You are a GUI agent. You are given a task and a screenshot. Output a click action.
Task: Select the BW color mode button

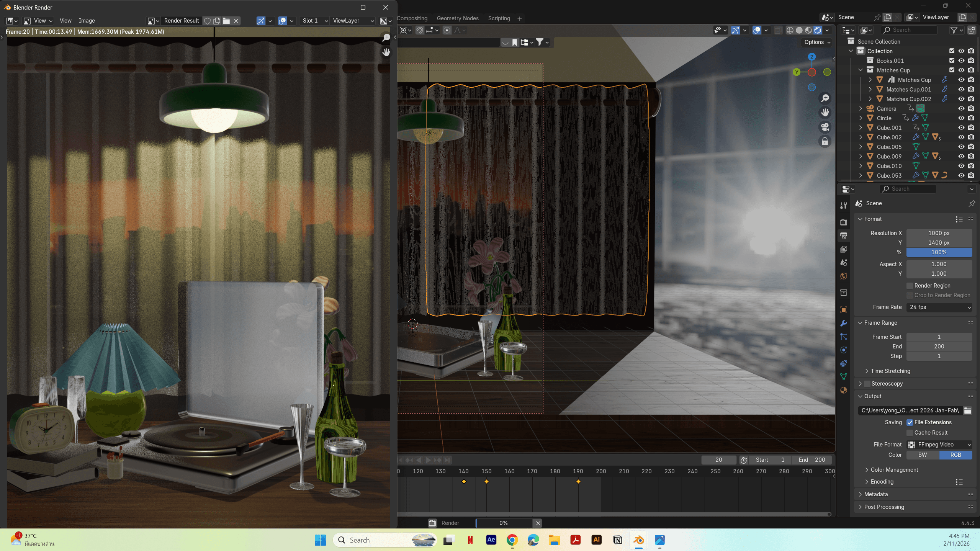[x=923, y=455]
